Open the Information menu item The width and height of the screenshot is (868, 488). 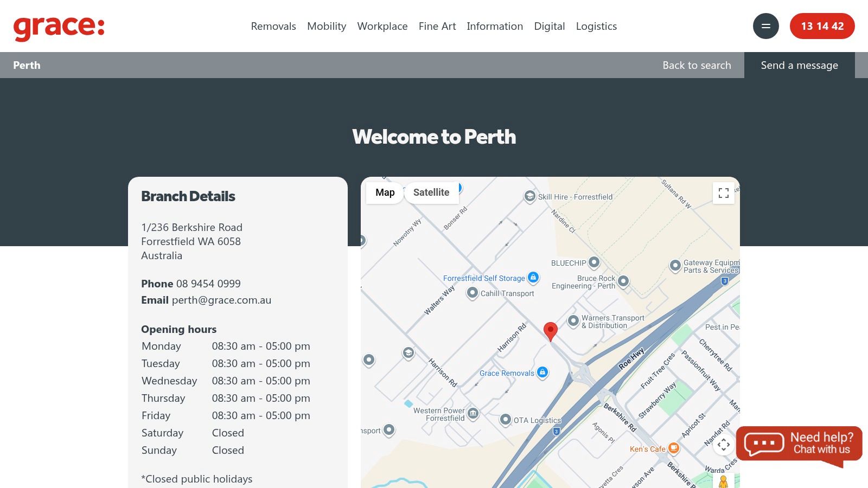(x=494, y=26)
